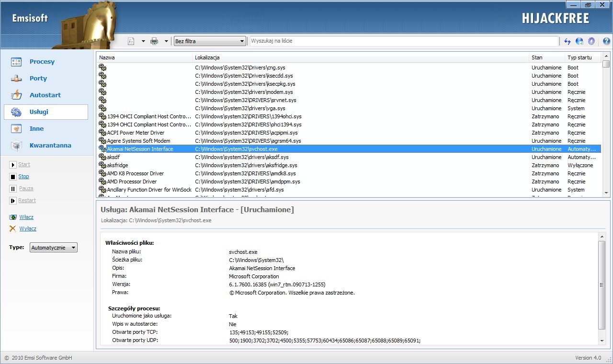
Task: Click the Pauza pause-bars icon
Action: pyautogui.click(x=13, y=189)
